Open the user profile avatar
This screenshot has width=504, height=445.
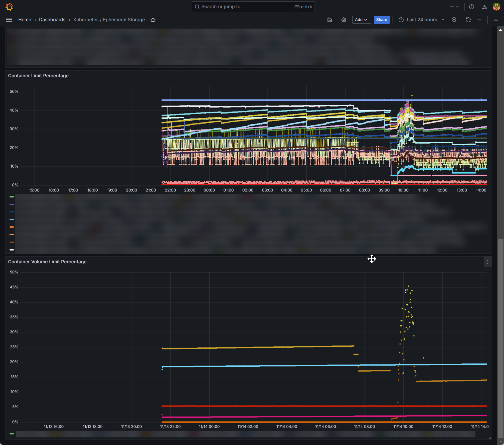(496, 7)
